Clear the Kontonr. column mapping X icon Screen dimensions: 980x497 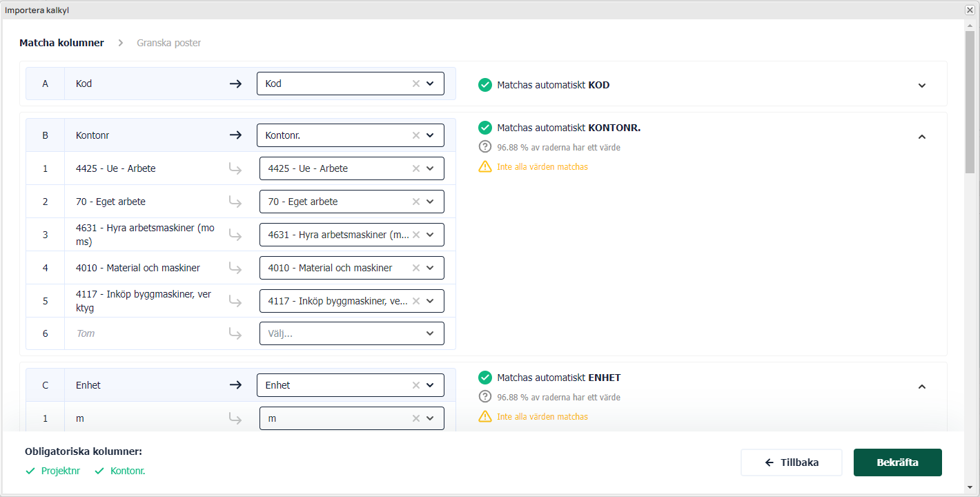[415, 135]
